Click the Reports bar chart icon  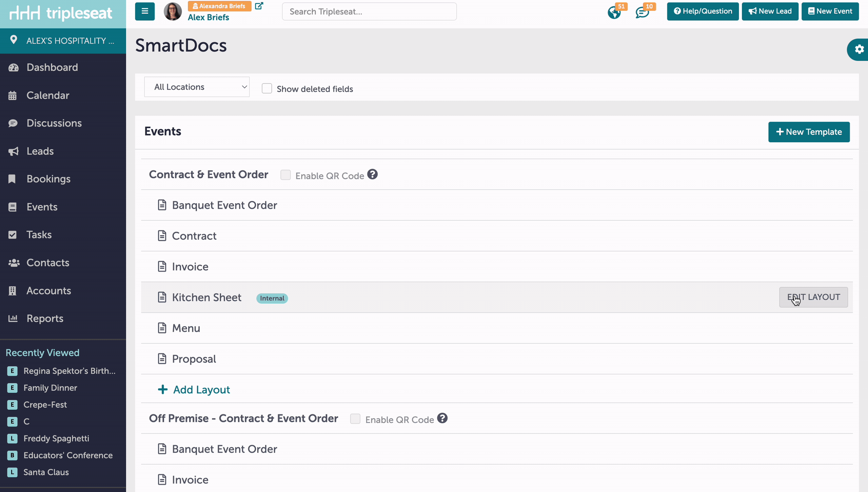tap(13, 319)
